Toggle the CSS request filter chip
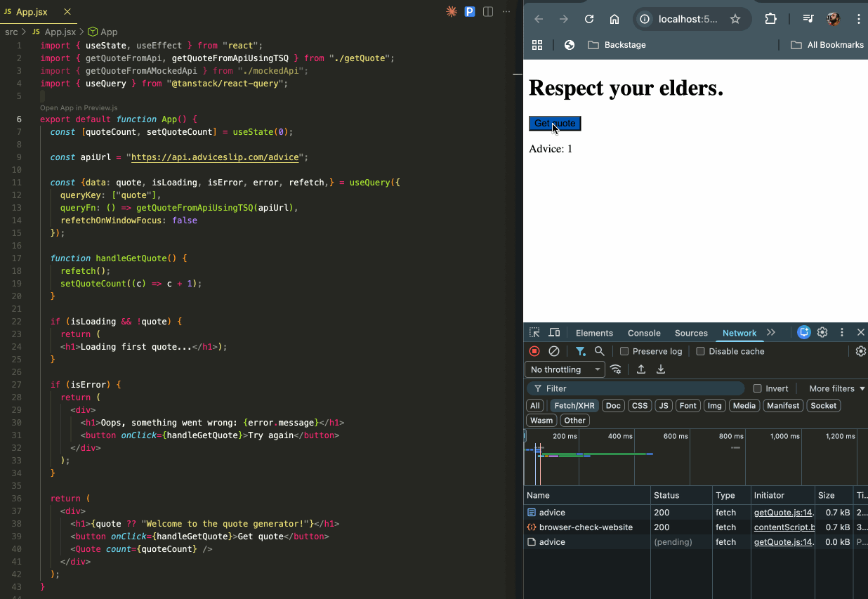 (640, 406)
